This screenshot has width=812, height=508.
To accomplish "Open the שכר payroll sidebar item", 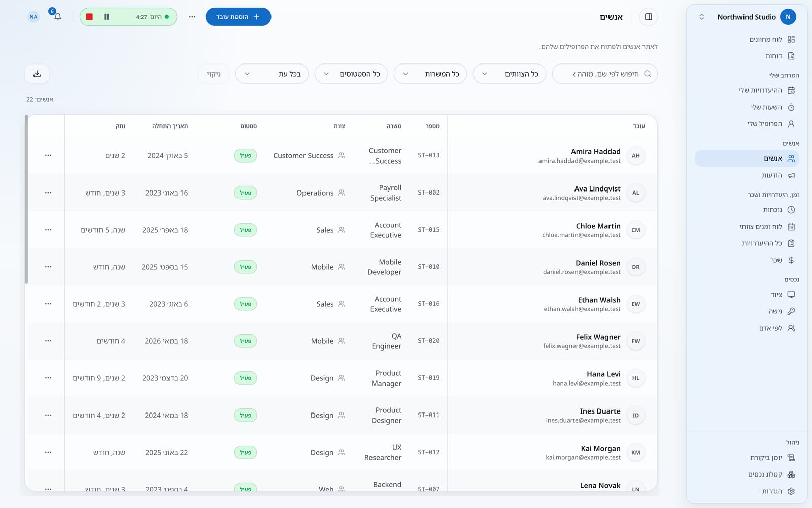I will [x=747, y=260].
